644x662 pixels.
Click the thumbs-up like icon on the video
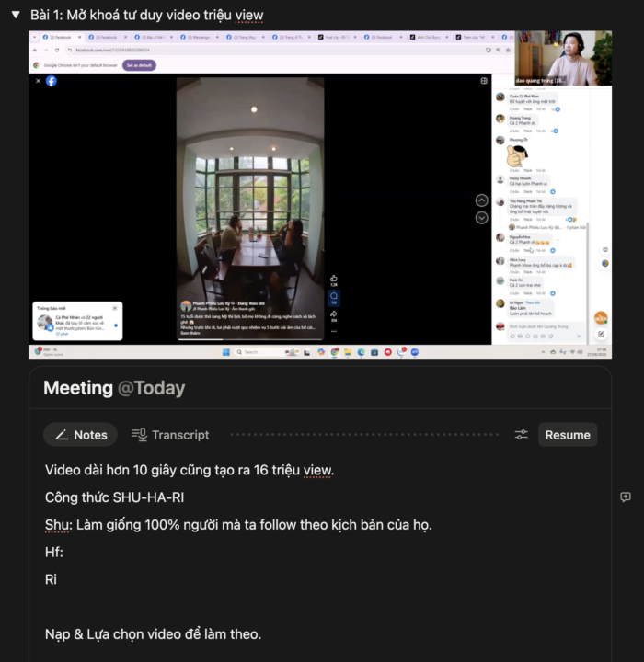pos(334,278)
